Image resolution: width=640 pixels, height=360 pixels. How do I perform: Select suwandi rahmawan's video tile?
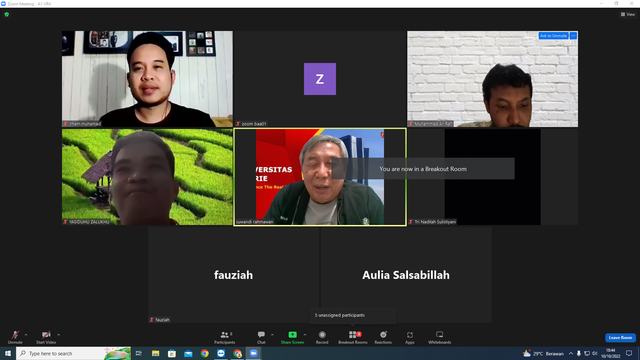tap(320, 177)
